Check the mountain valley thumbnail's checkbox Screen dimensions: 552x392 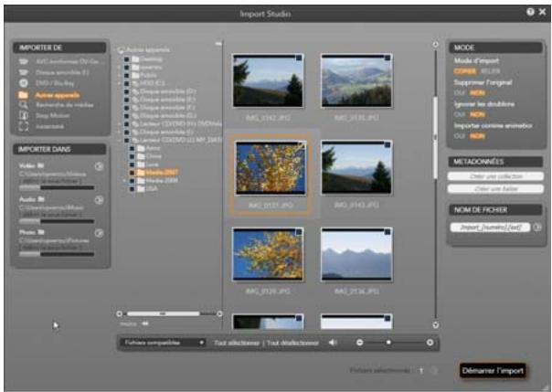click(387, 58)
